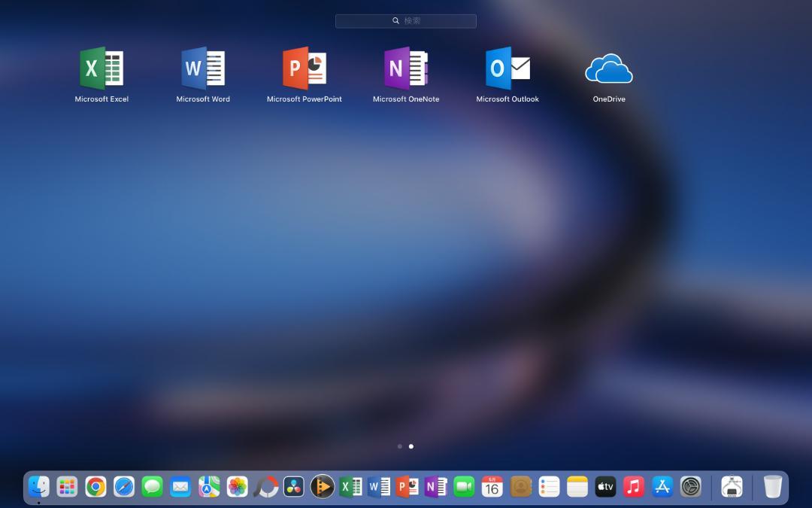Open Calendar showing 16 in Dock
The image size is (812, 508).
pos(492,487)
